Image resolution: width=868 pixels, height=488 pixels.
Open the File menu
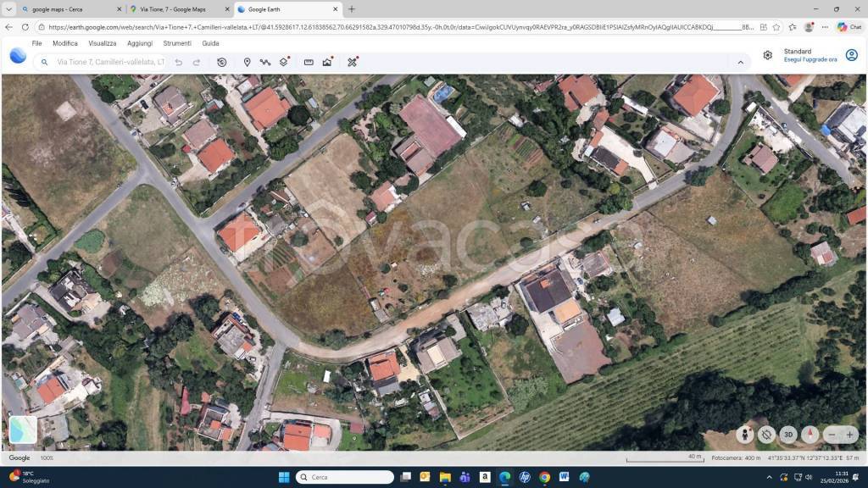pyautogui.click(x=36, y=43)
